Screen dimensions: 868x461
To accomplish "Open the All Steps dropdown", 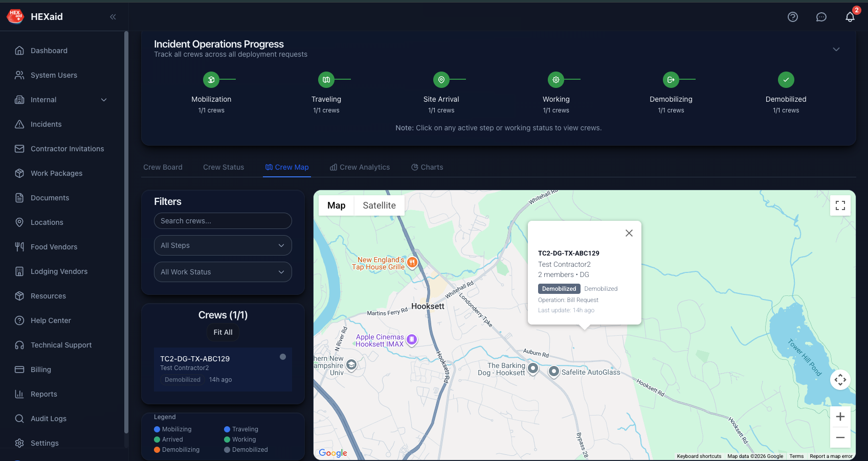I will point(222,245).
